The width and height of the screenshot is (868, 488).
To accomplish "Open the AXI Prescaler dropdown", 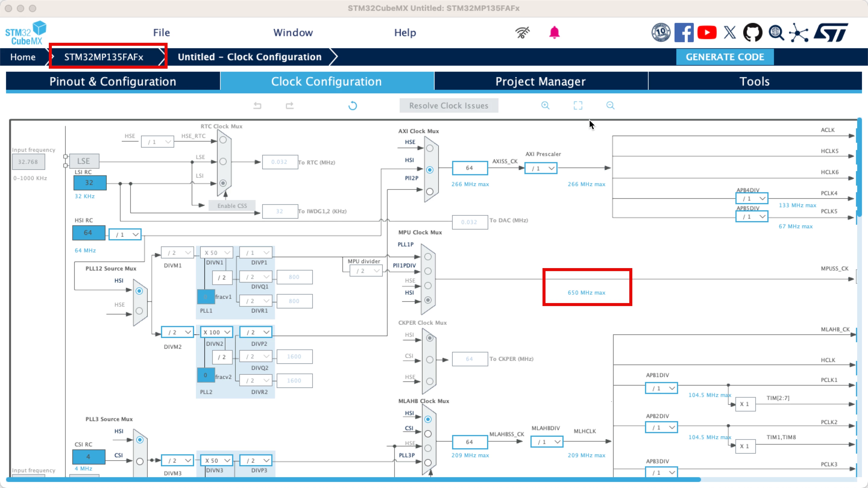I will [x=541, y=168].
